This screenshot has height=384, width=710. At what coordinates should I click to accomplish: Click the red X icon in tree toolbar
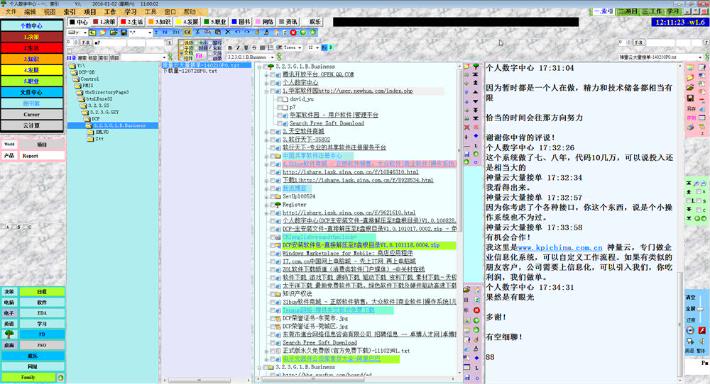467,127
